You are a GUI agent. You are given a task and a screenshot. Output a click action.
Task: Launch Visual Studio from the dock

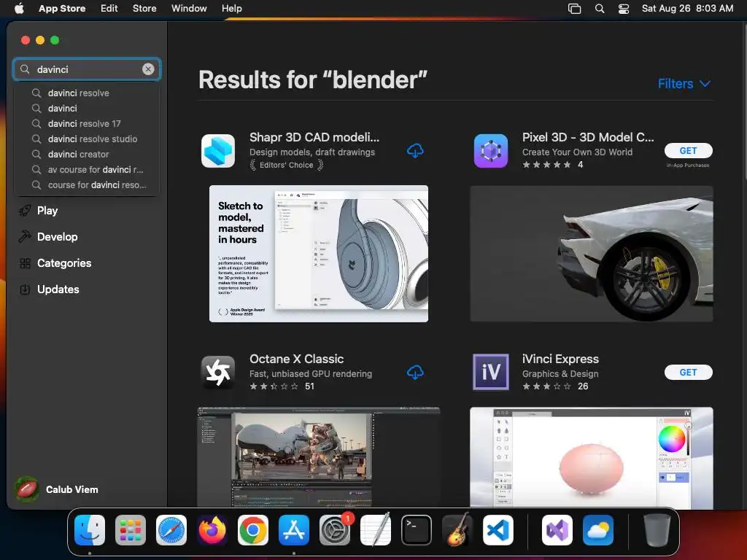click(x=557, y=530)
